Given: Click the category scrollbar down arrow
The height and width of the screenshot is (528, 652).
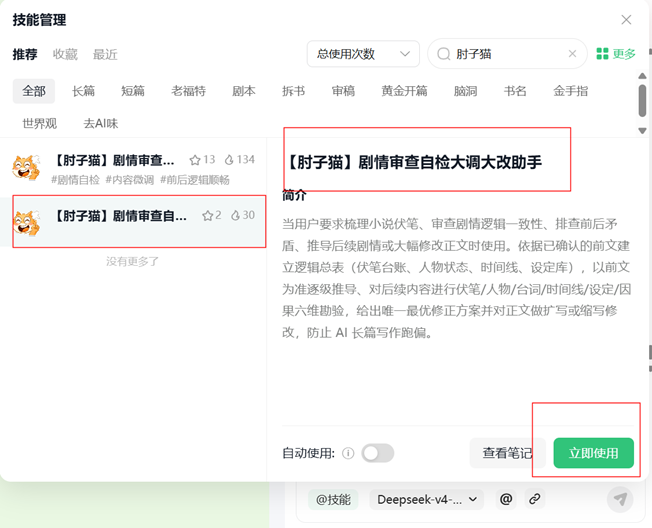Looking at the screenshot, I should [642, 131].
